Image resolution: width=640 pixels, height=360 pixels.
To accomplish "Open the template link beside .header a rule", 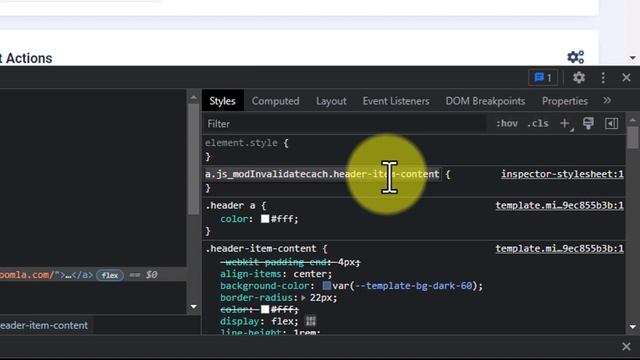I will pyautogui.click(x=560, y=205).
